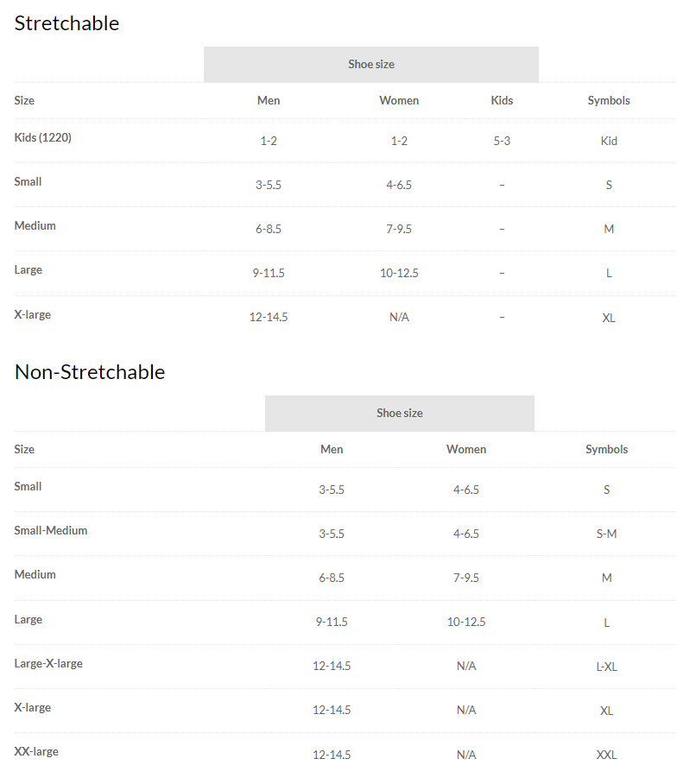Select the Large-X-large row label
Screen dimensions: 677x784
point(48,664)
